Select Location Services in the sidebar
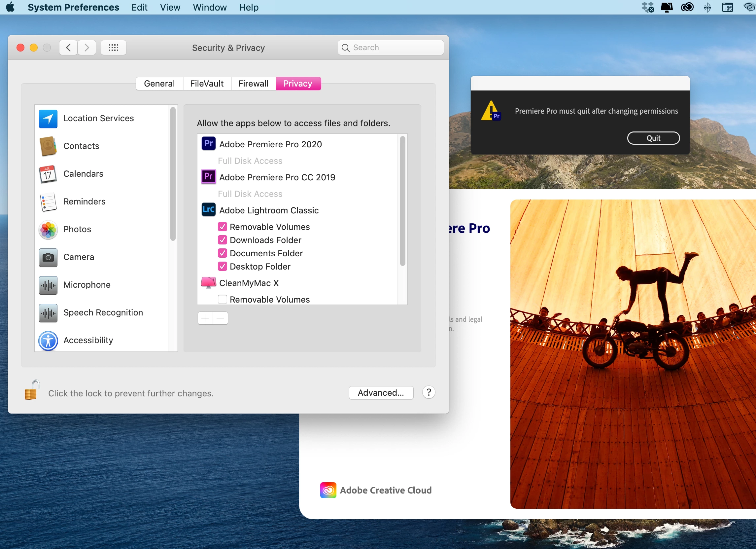The image size is (756, 549). 98,118
